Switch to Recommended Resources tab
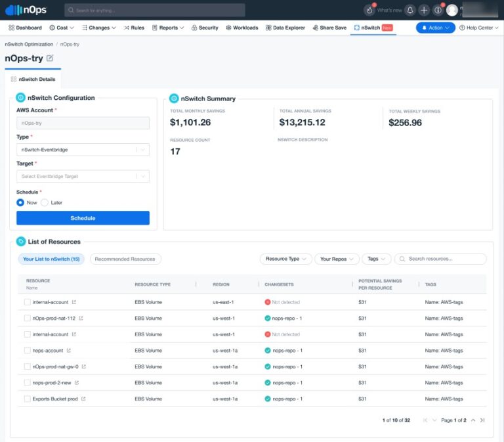 (x=125, y=259)
